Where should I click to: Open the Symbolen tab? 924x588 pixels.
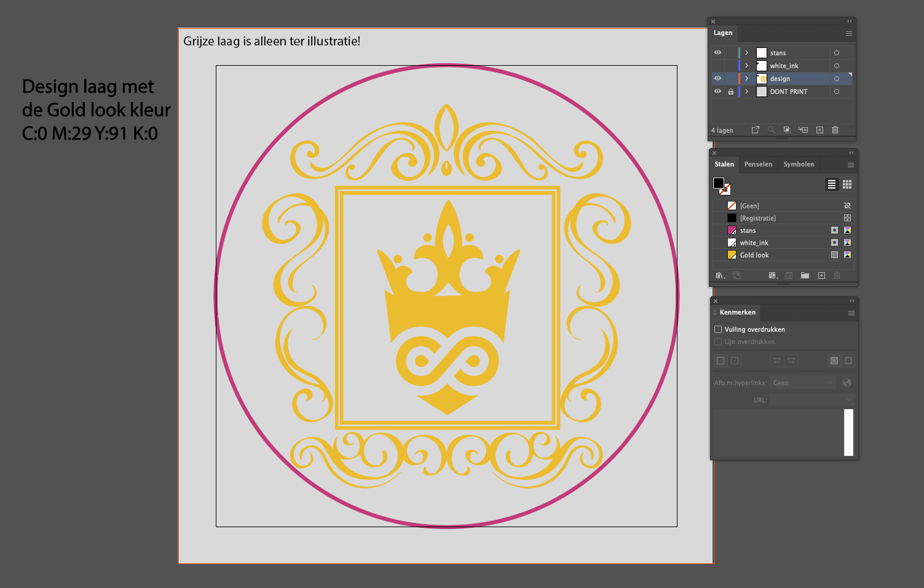(x=799, y=164)
